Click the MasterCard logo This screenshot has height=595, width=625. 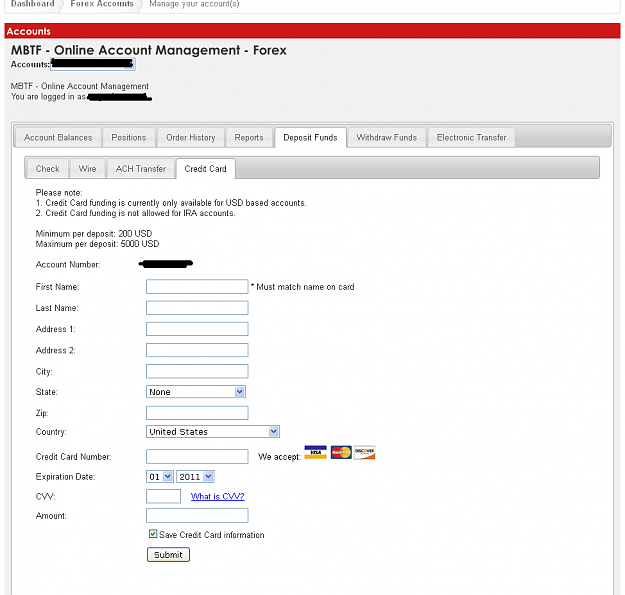pos(341,452)
